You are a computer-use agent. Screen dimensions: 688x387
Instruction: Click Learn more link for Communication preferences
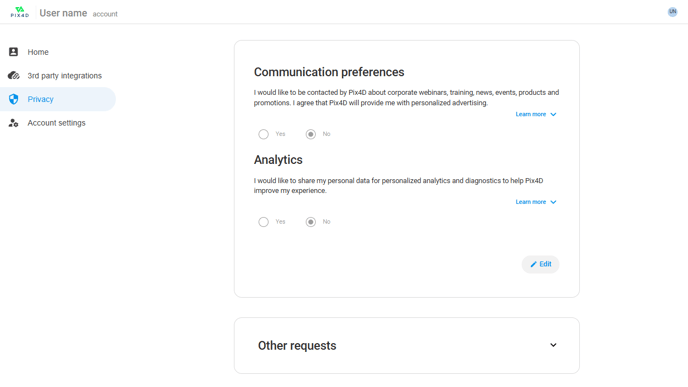[x=530, y=114]
